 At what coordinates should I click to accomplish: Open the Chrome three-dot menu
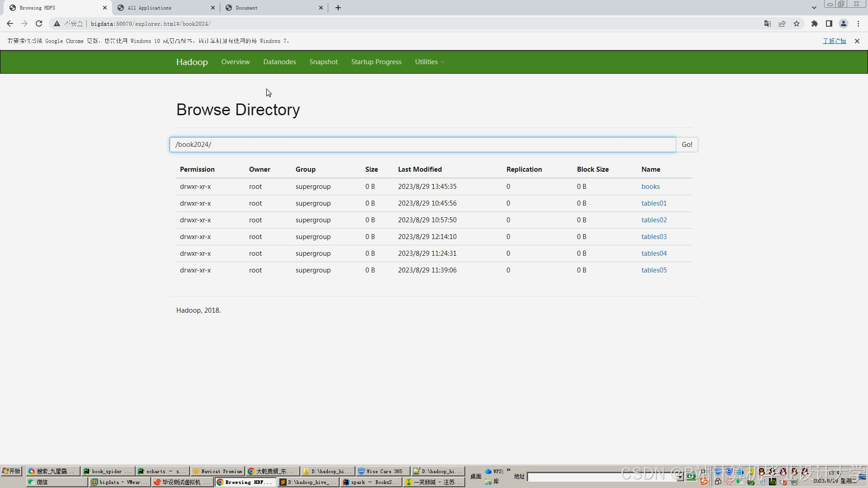(x=858, y=23)
